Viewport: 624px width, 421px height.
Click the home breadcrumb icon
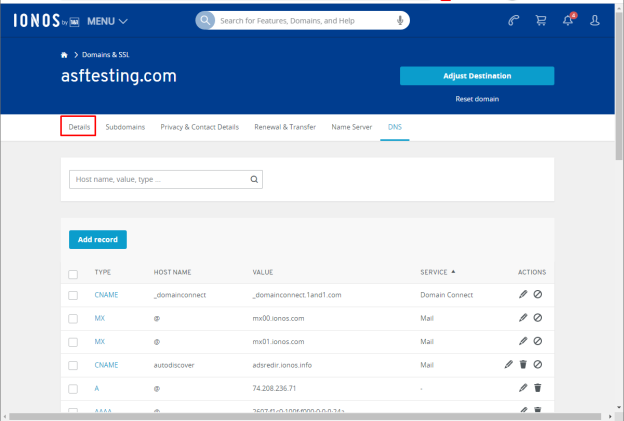click(x=64, y=55)
